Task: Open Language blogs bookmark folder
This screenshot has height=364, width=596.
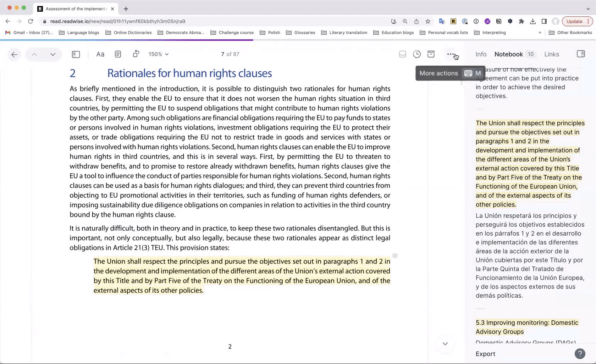Action: pyautogui.click(x=79, y=32)
